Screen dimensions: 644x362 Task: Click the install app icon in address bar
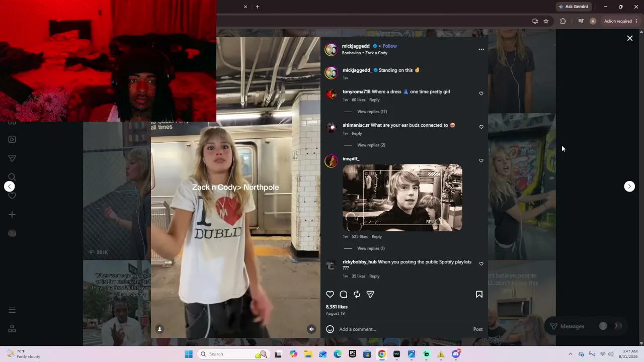(535, 21)
